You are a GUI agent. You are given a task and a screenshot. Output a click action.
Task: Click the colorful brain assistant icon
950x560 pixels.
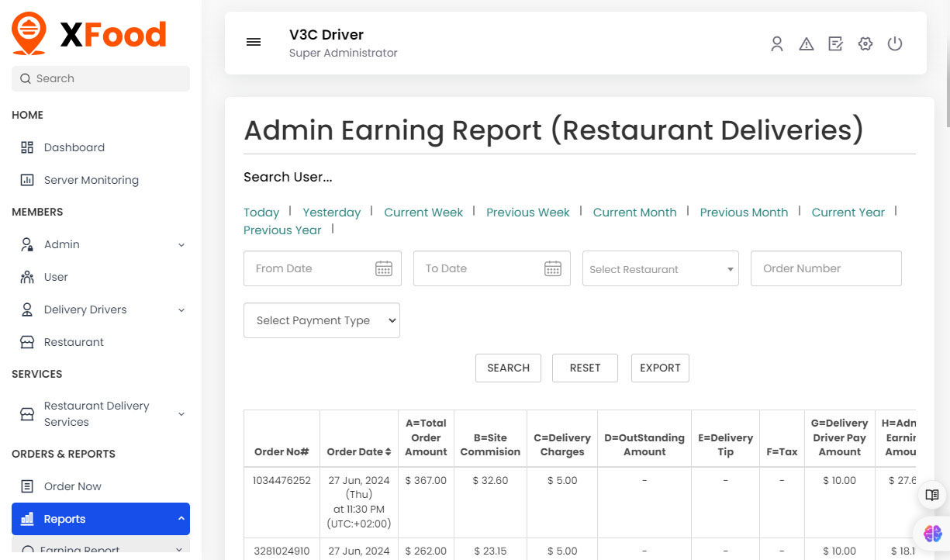pyautogui.click(x=931, y=534)
